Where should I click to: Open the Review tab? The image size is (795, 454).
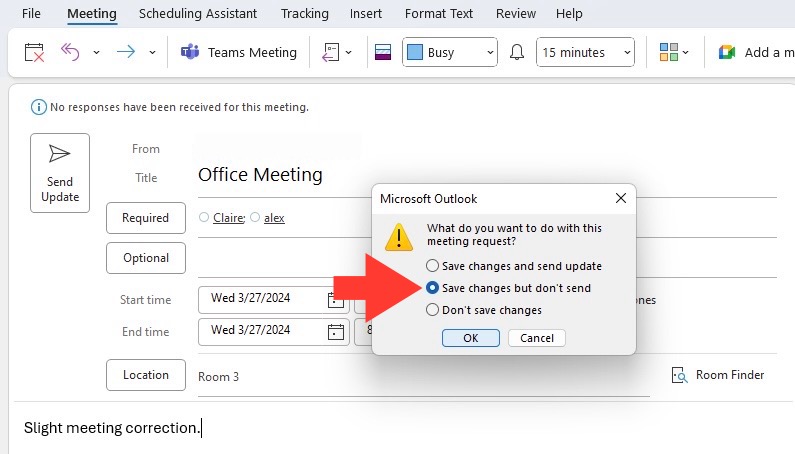[516, 14]
